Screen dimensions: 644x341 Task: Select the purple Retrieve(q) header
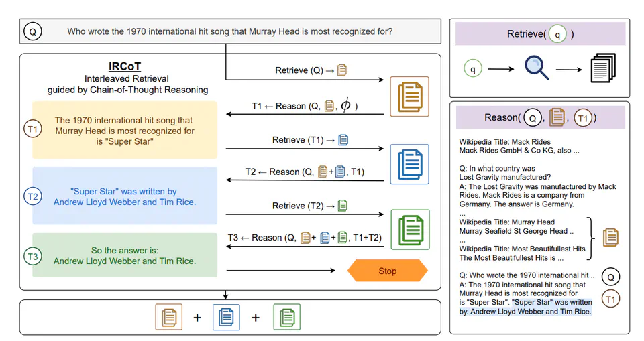coord(541,33)
